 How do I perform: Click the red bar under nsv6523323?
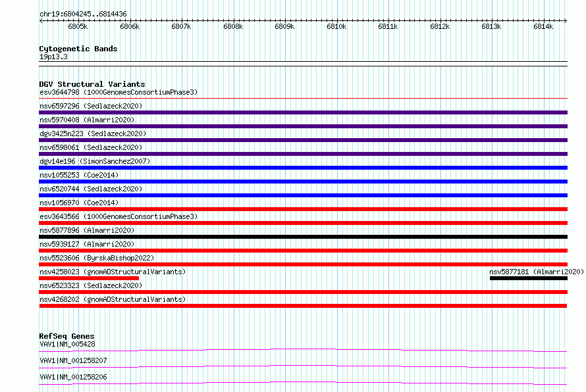[x=303, y=292]
